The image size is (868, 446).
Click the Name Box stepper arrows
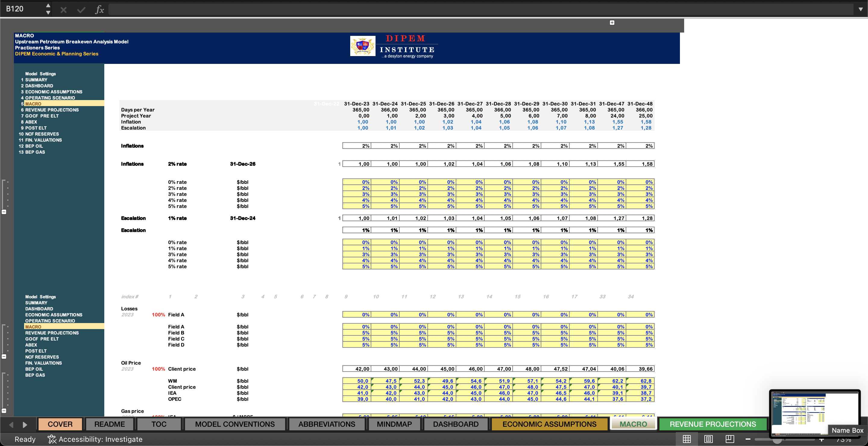[48, 9]
